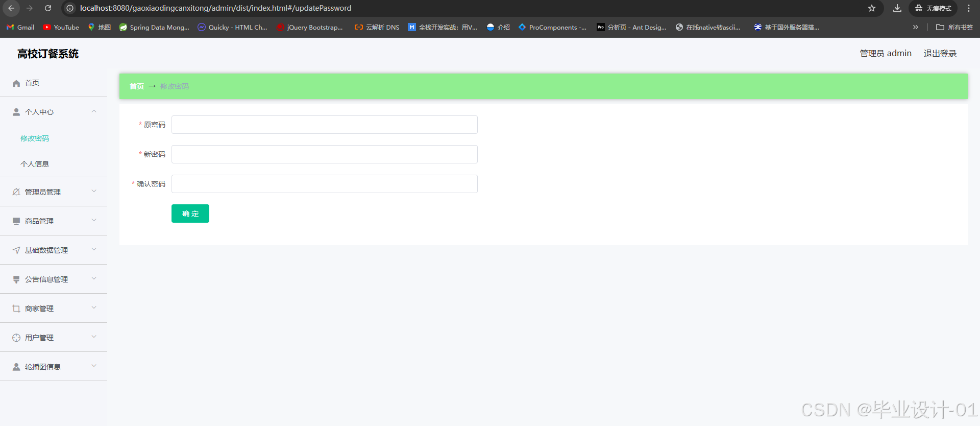Expand the 商品管理 menu chevron
The image size is (980, 426).
[x=94, y=220]
